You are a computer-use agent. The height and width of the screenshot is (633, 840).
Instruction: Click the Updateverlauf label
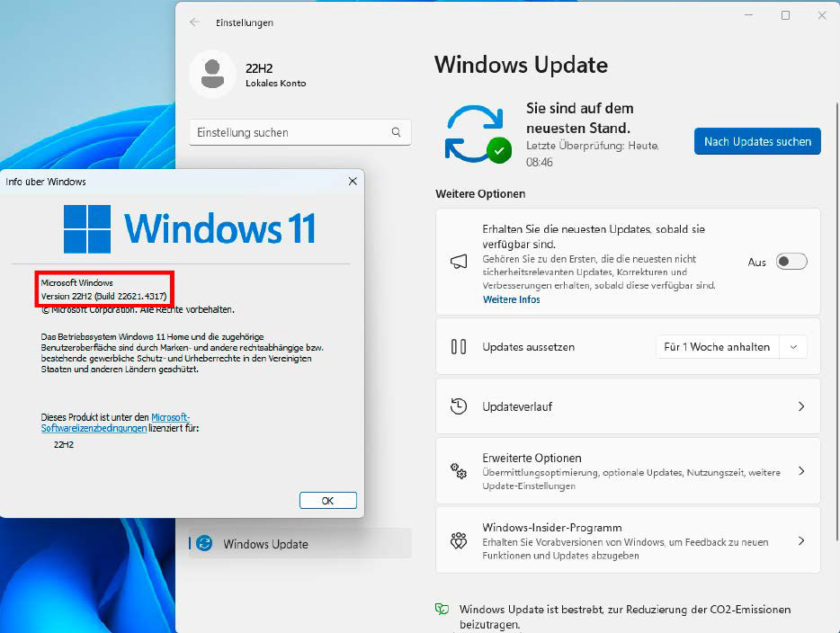(x=517, y=406)
